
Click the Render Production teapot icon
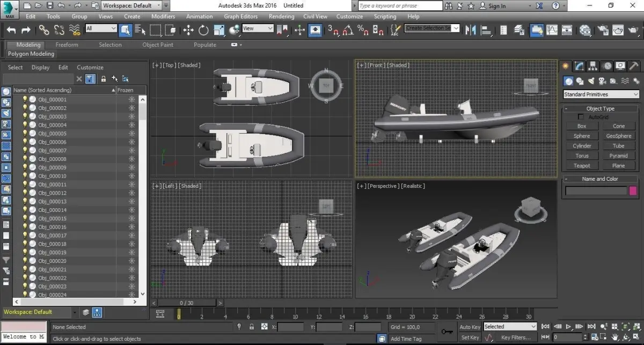point(633,30)
